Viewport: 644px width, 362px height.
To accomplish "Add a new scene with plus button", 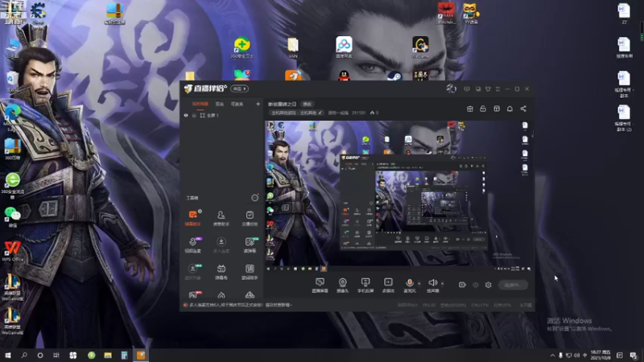I will tap(258, 105).
